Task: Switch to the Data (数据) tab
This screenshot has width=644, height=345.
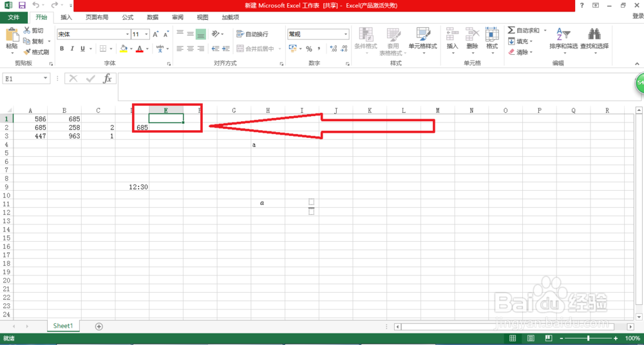Action: (x=153, y=17)
